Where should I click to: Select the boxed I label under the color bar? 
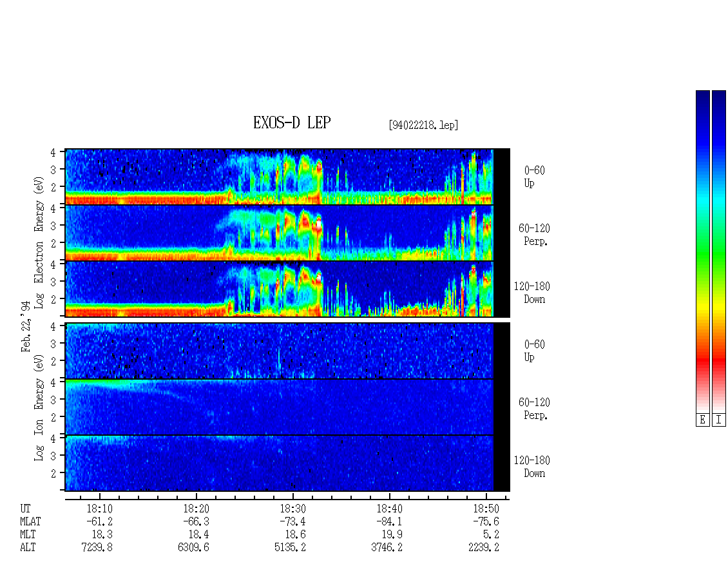[719, 420]
